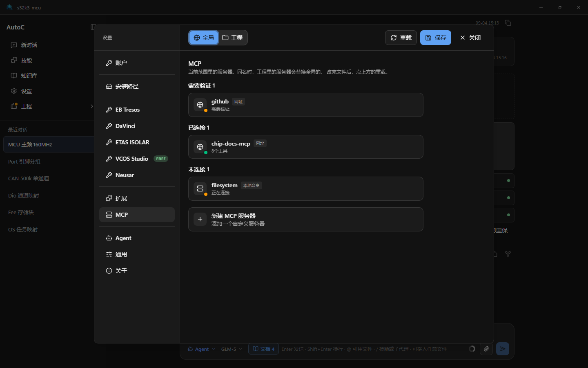Image resolution: width=588 pixels, height=368 pixels.
Task: Open Agent mode dropdown in chat bar
Action: [201, 349]
